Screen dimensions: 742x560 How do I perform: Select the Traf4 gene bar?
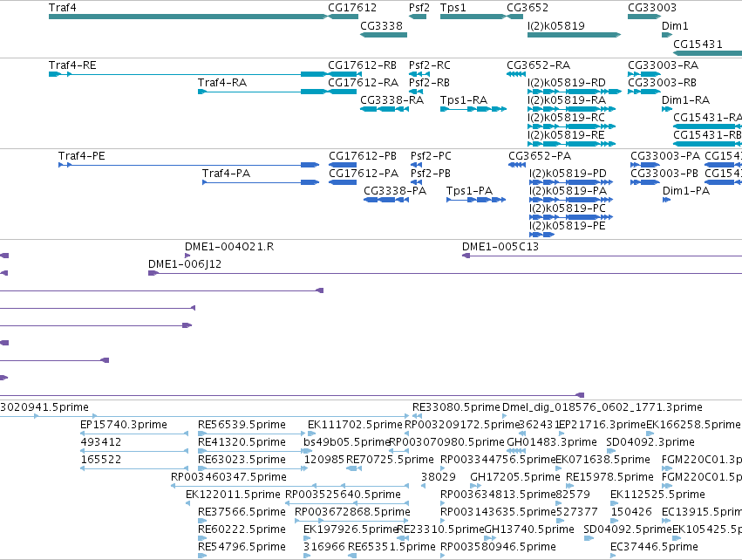coord(187,17)
